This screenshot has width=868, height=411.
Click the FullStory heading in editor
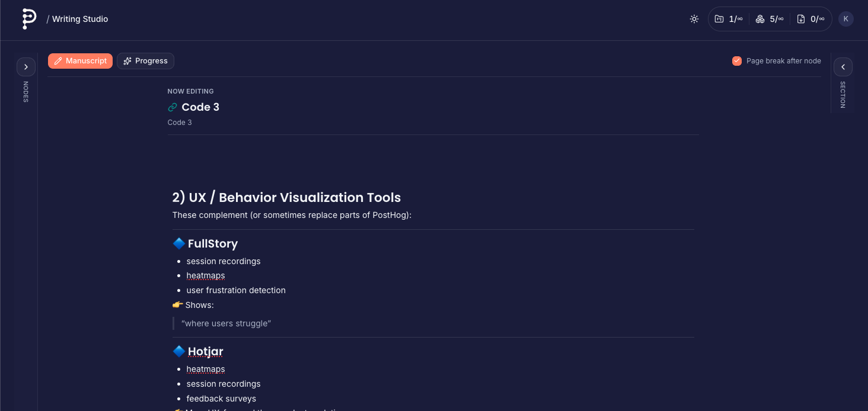pyautogui.click(x=212, y=243)
